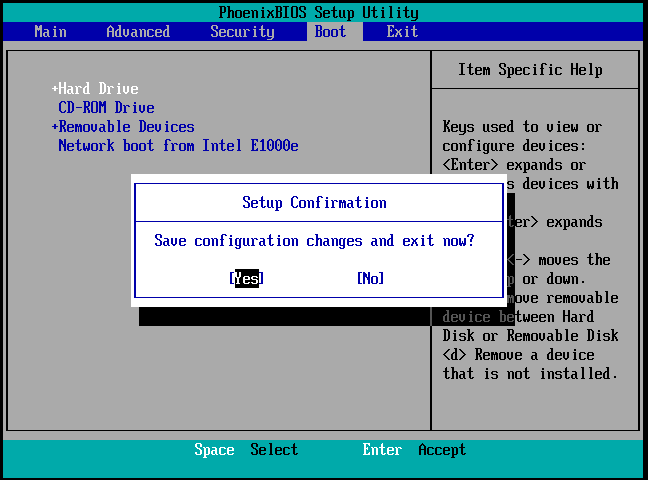Click the Setup Confirmation dialog title

click(314, 203)
